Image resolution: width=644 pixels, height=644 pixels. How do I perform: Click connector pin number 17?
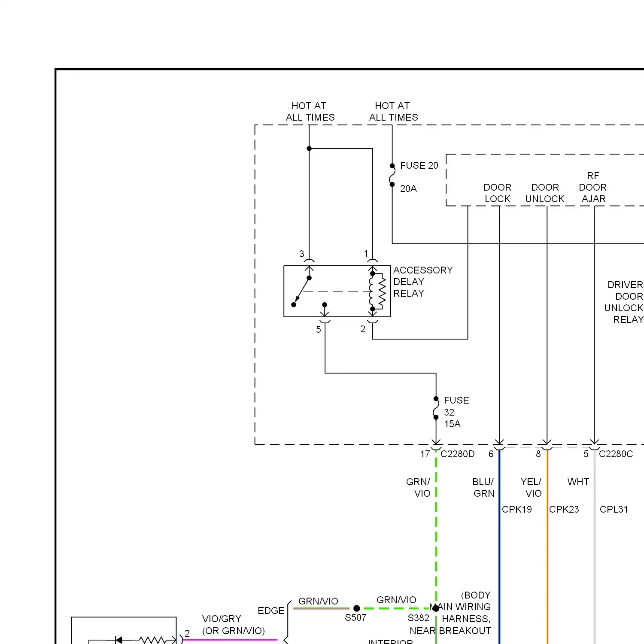425,454
